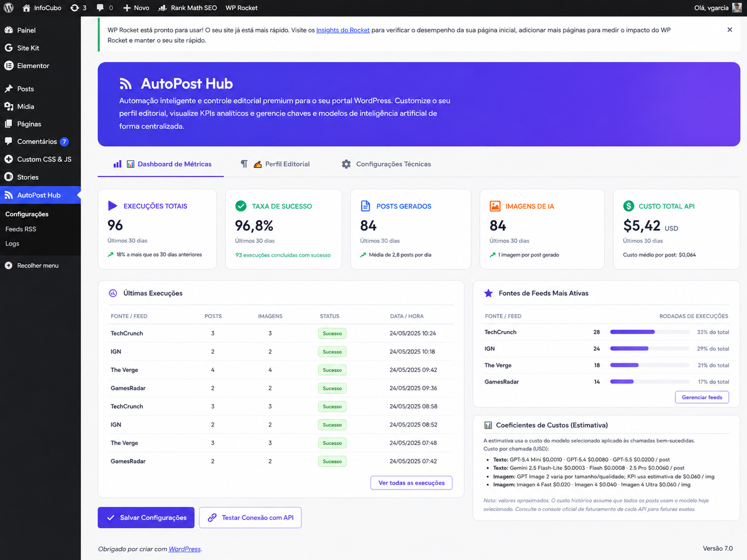
Task: Click the GamesRadar feed progress bar
Action: [x=649, y=382]
